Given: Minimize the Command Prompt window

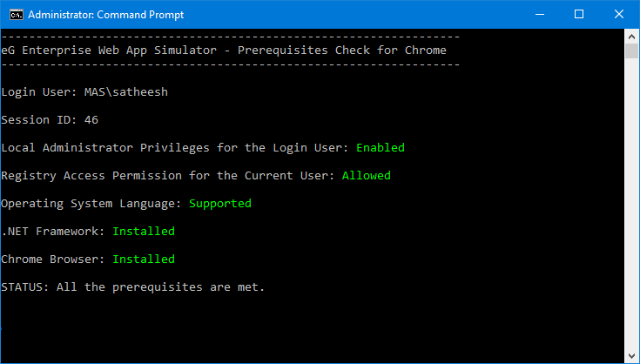Looking at the screenshot, I should click(540, 14).
